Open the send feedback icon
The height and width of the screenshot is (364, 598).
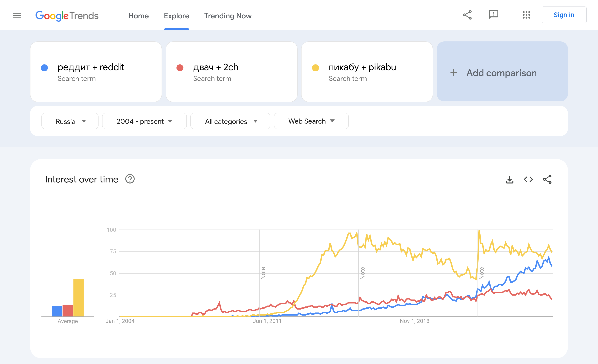pos(493,15)
